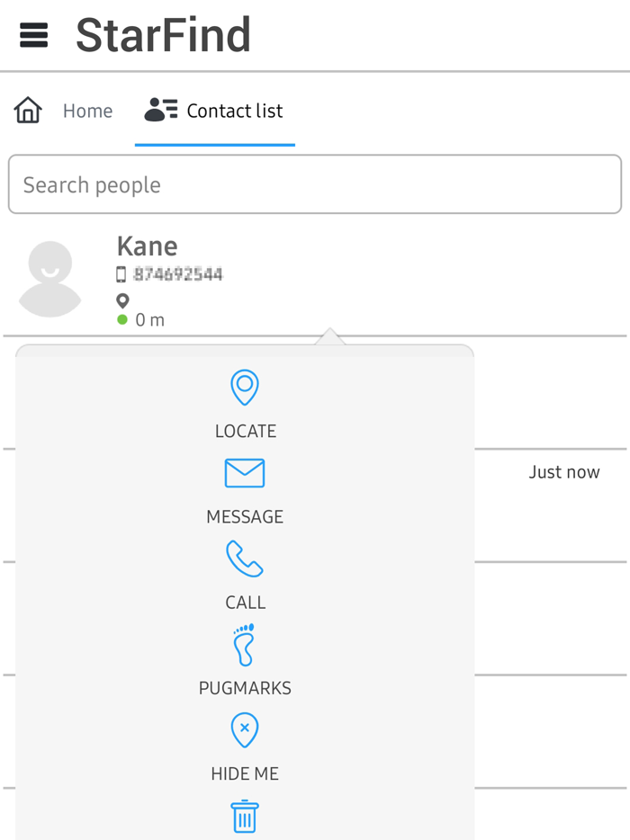Image resolution: width=630 pixels, height=840 pixels.
Task: Click the Home house icon
Action: (28, 111)
